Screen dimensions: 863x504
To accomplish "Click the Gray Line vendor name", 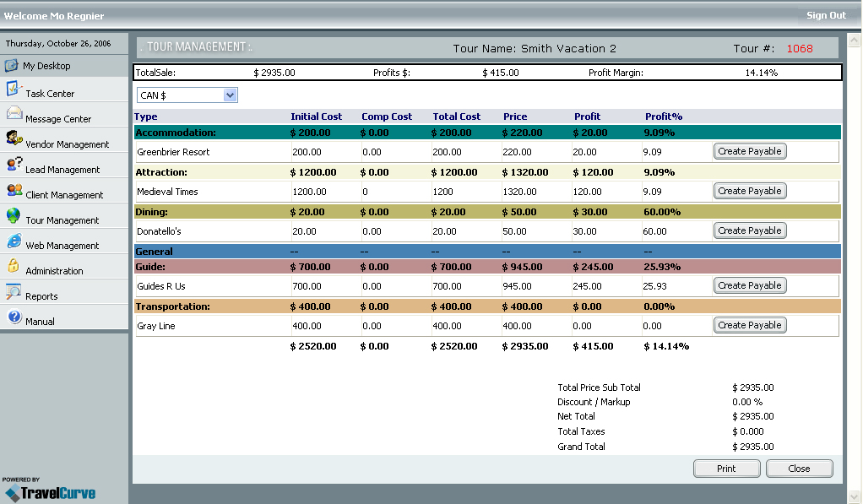I will tap(156, 326).
